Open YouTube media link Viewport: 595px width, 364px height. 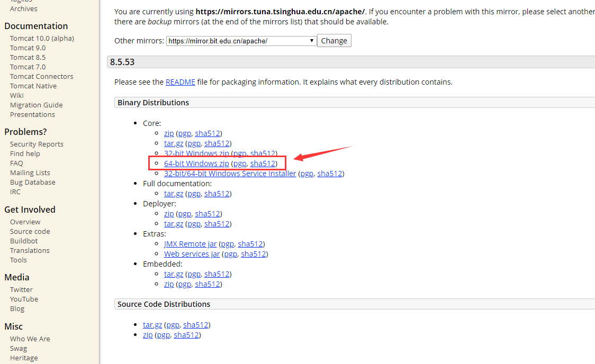24,299
